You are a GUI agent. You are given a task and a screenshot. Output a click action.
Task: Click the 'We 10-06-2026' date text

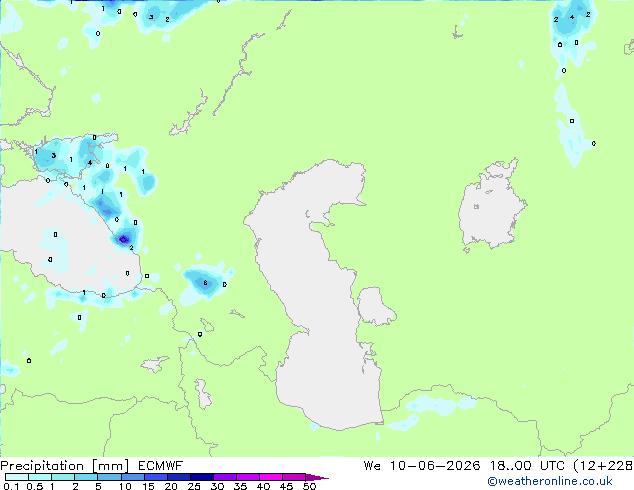[422, 466]
